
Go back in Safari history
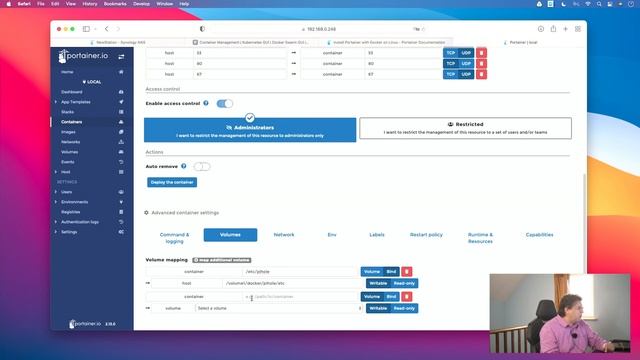107,29
